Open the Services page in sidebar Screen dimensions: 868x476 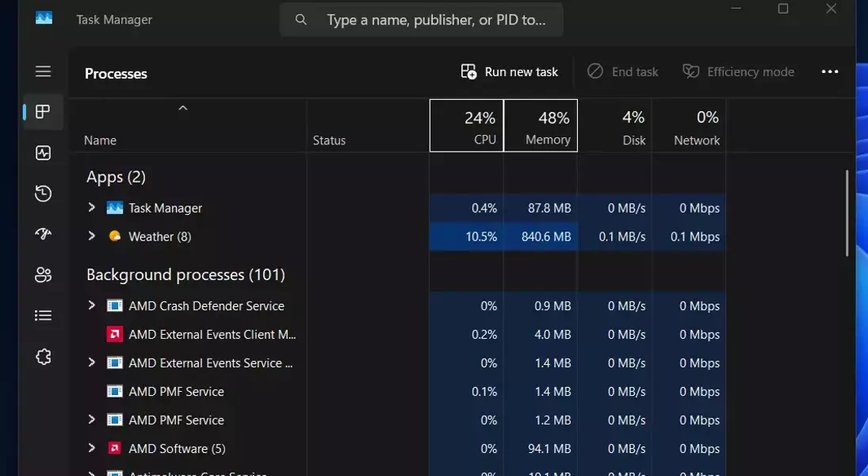pos(43,357)
